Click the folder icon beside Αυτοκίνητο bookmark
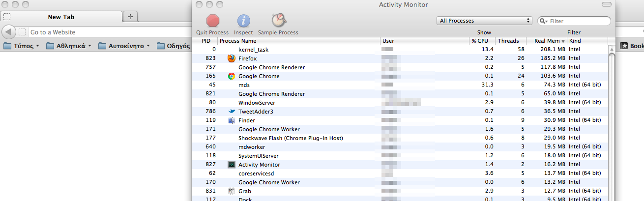The image size is (644, 201). [x=102, y=46]
